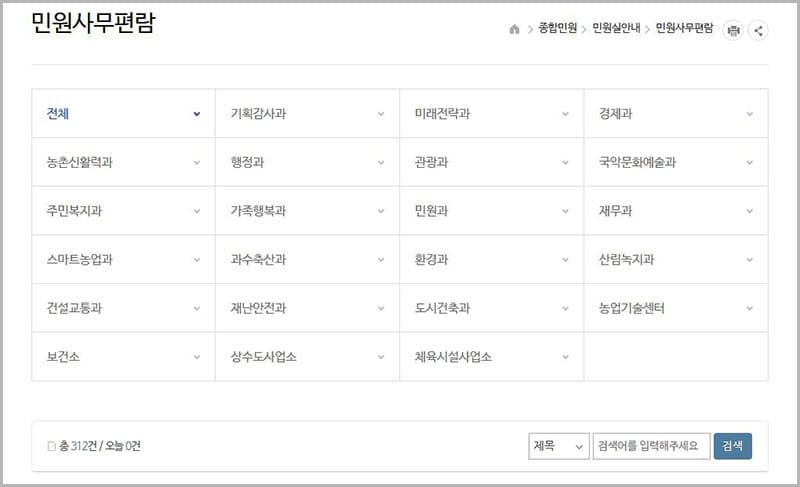Expand the 경제과 department list
This screenshot has height=487, width=800.
point(675,114)
